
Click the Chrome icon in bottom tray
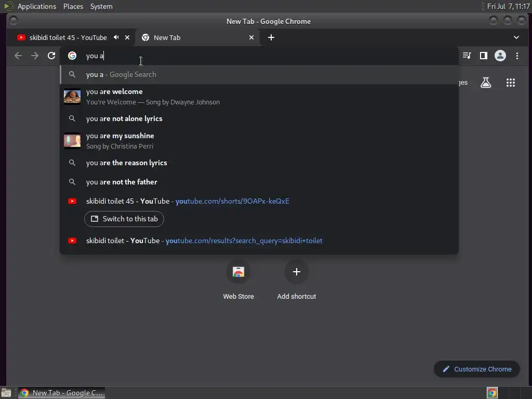(x=492, y=393)
